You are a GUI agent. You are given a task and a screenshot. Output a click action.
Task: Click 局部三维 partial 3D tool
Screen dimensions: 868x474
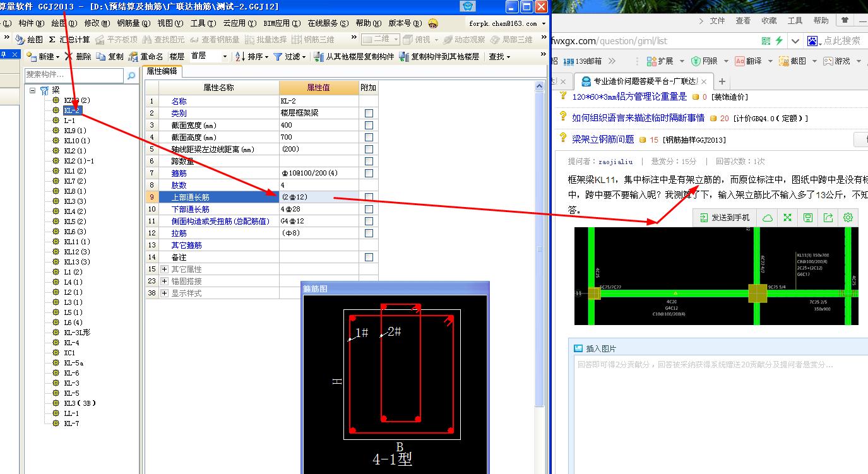tap(512, 39)
